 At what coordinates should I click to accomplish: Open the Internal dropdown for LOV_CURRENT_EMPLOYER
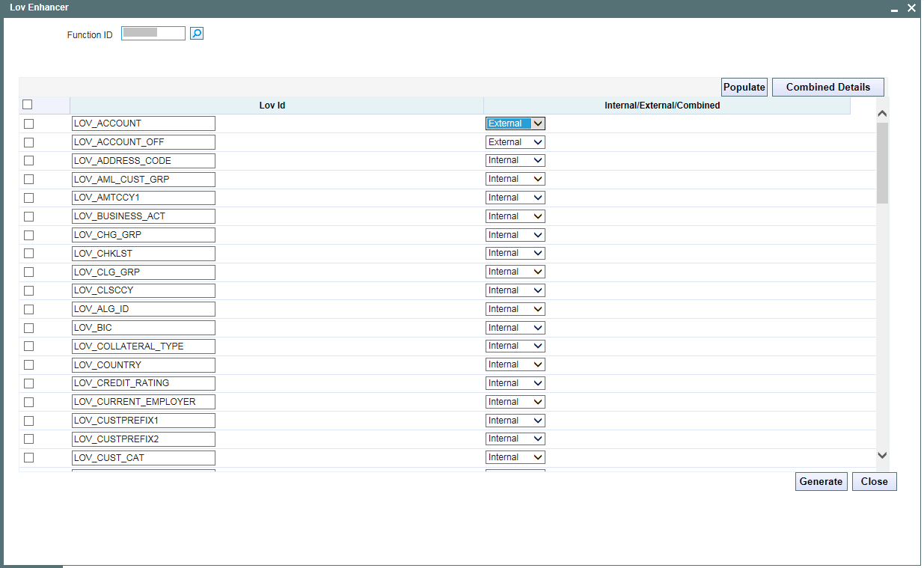(515, 402)
